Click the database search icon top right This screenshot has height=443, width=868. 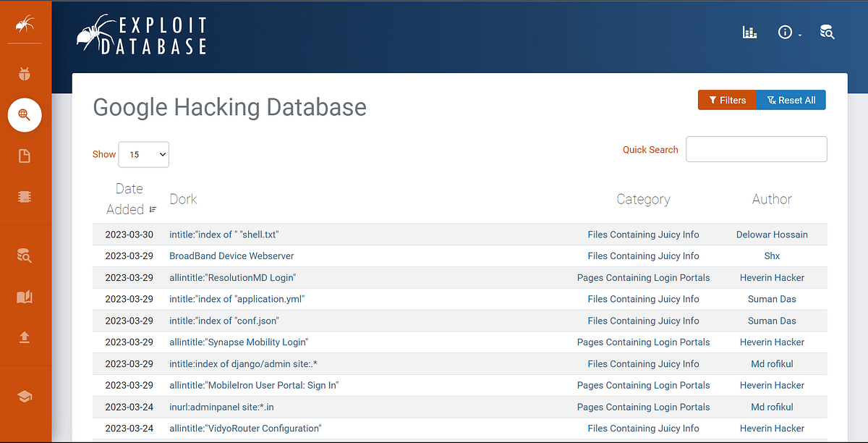(x=827, y=32)
